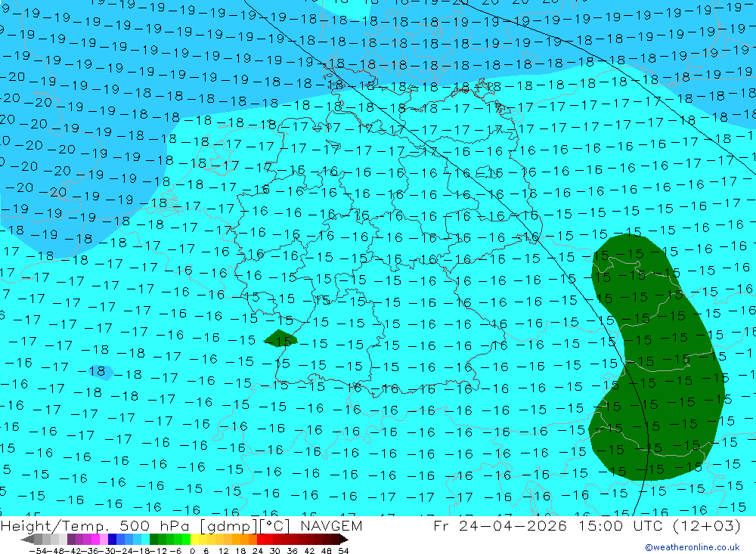Click the '15:00 UTC (12+03)' time text
The width and height of the screenshot is (756, 554).
click(x=660, y=525)
